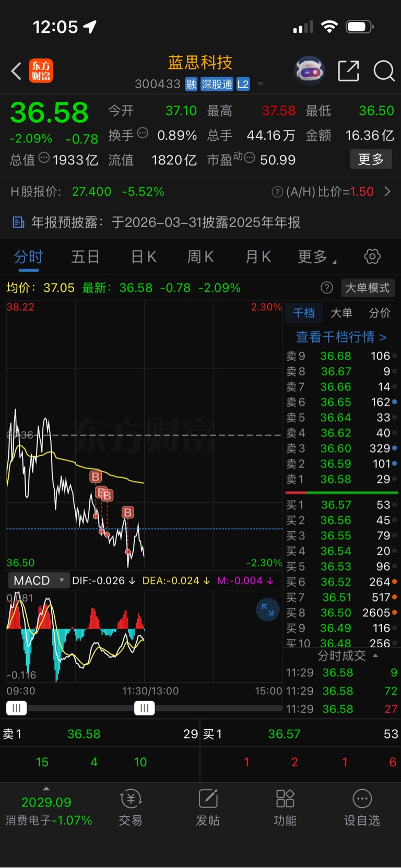Expand chart with fullscreen arrows icon
The image size is (401, 868).
(268, 610)
